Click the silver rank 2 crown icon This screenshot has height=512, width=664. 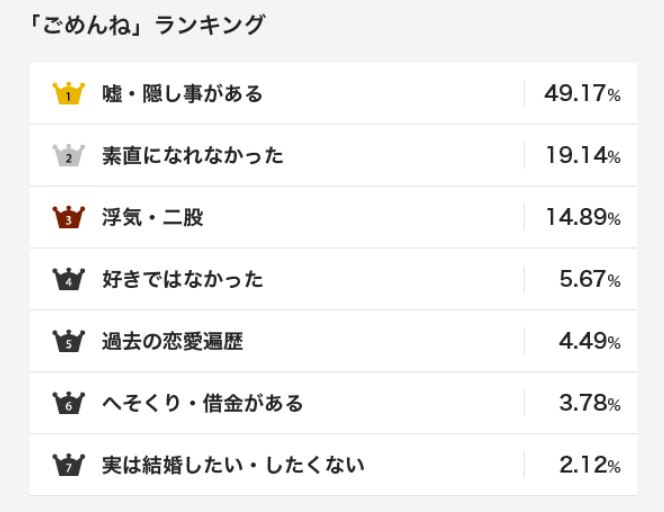pyautogui.click(x=68, y=156)
